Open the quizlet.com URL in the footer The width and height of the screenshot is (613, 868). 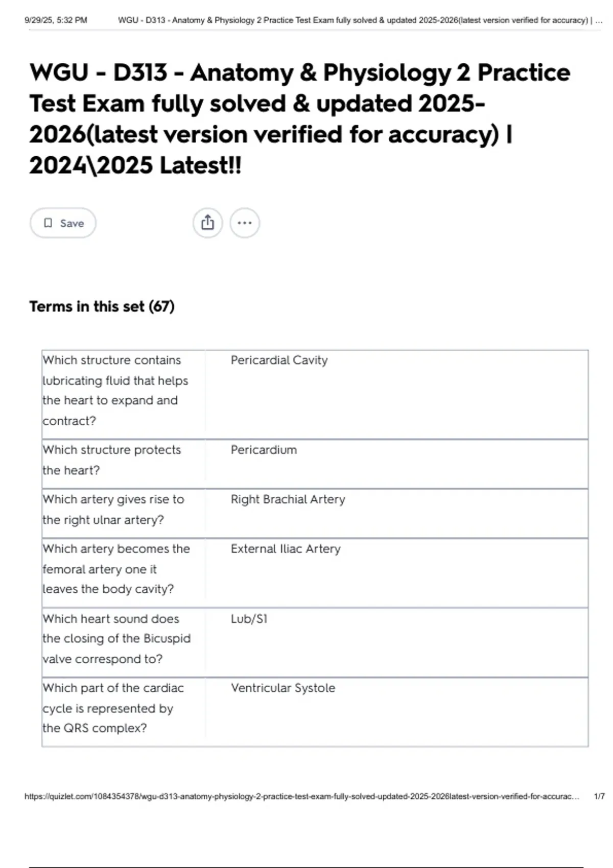[x=301, y=796]
